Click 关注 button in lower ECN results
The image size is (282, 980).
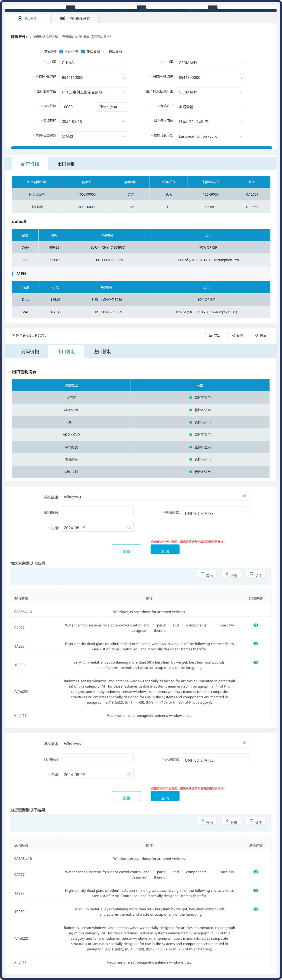click(x=256, y=821)
